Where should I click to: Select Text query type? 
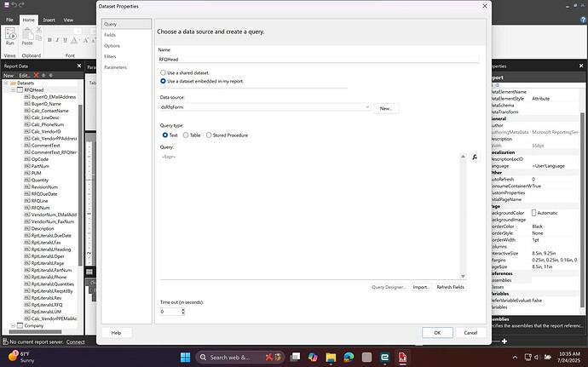click(165, 135)
